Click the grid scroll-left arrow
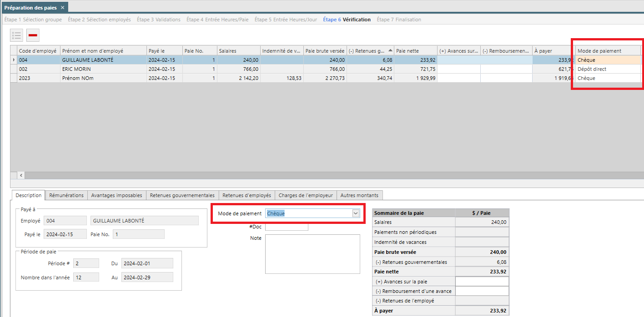 21,175
